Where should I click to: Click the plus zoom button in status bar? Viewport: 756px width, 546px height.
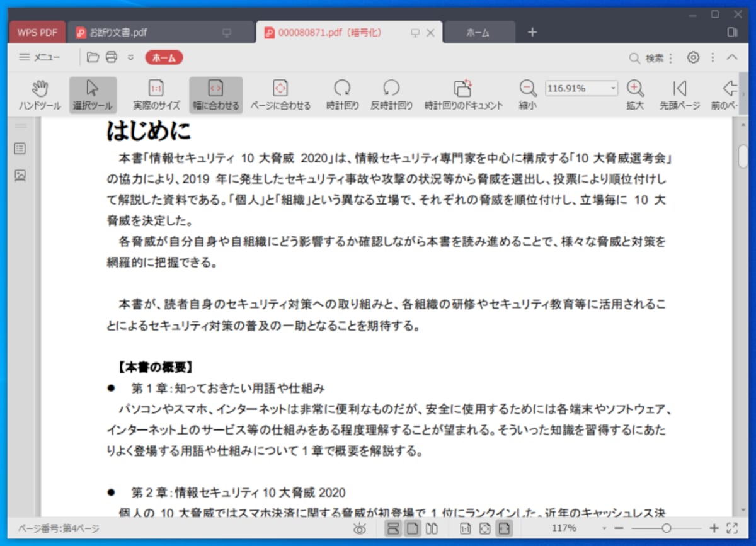point(714,528)
